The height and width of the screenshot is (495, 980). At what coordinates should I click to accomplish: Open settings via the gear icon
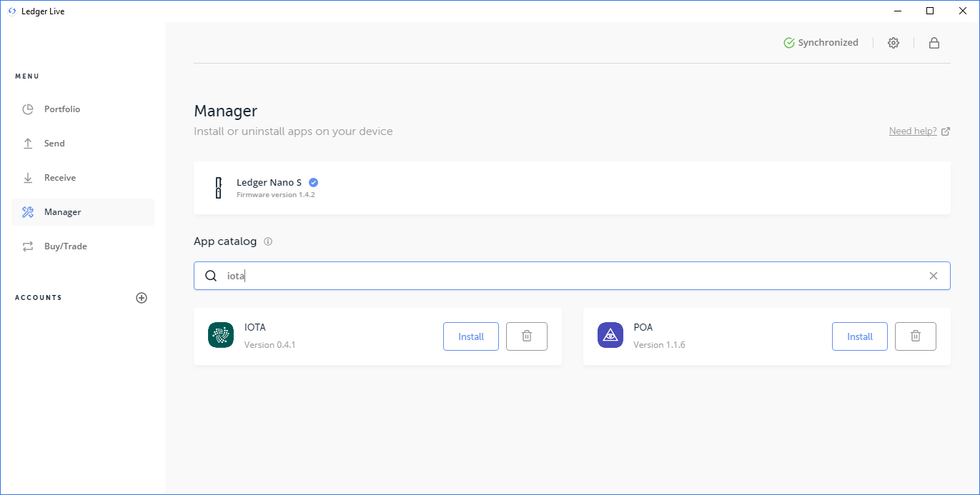(x=894, y=43)
